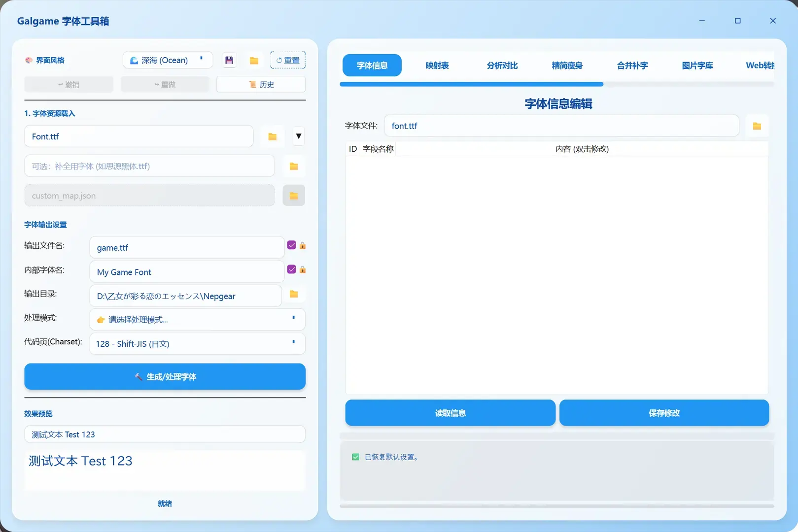Switch to the 合并补字 tab
Screen dimensions: 798x532
coord(632,66)
